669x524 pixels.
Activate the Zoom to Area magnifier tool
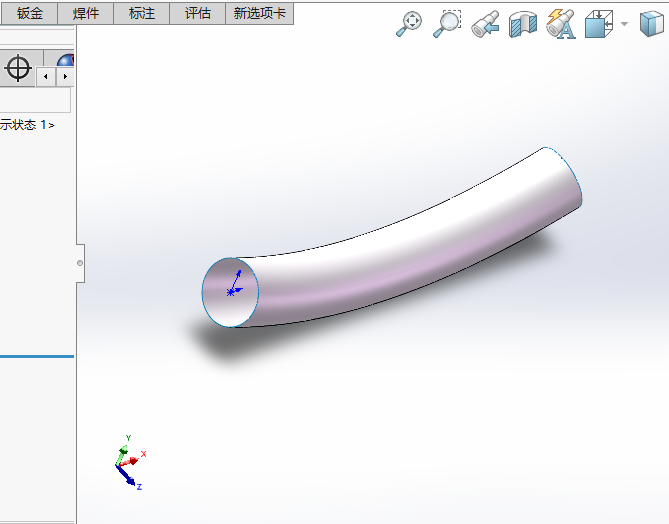tap(447, 24)
